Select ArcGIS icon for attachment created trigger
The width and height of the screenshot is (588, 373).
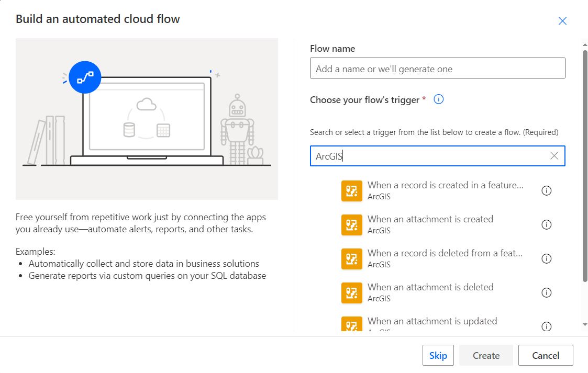[352, 225]
